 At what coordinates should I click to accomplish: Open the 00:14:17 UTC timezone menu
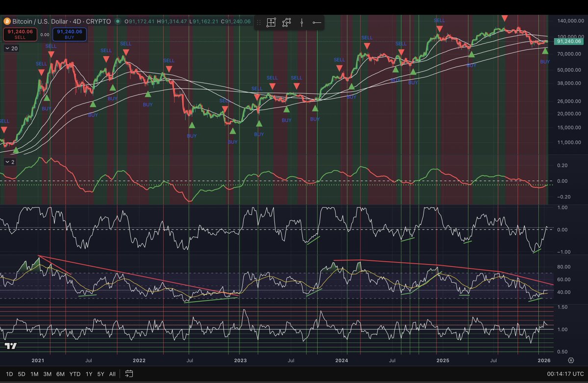(565, 374)
